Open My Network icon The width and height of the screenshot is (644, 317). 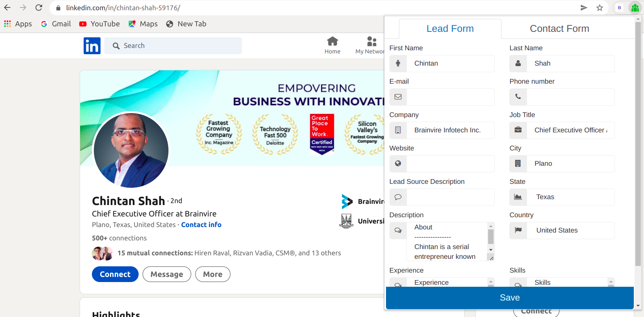coord(370,46)
